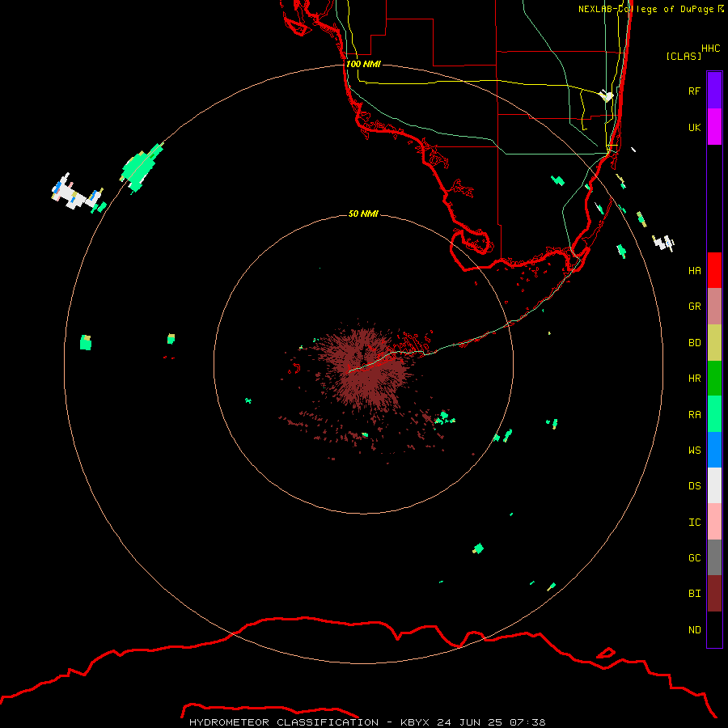Viewport: 728px width, 728px height.
Task: Click the RF legend label
Action: coord(694,91)
